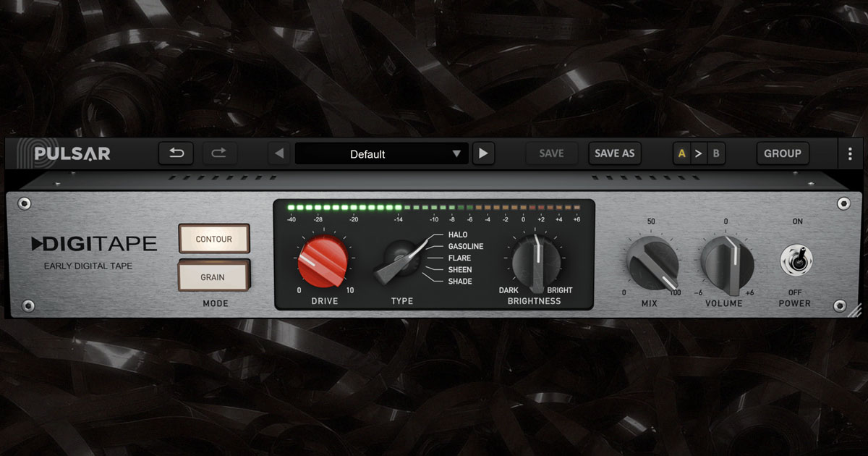This screenshot has height=456, width=868.
Task: Click the DIGITAPE product name
Action: 94,244
